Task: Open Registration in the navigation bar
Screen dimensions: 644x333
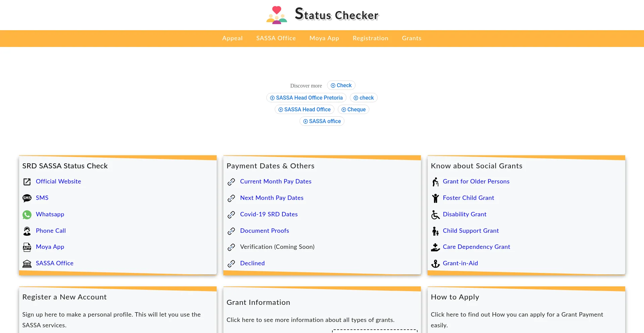Action: tap(370, 38)
